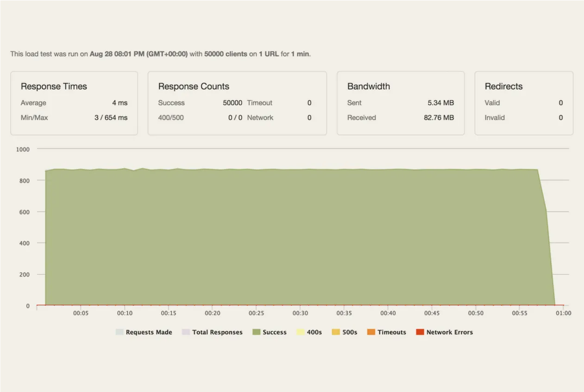Toggle the Requests Made legend swatch

[119, 332]
